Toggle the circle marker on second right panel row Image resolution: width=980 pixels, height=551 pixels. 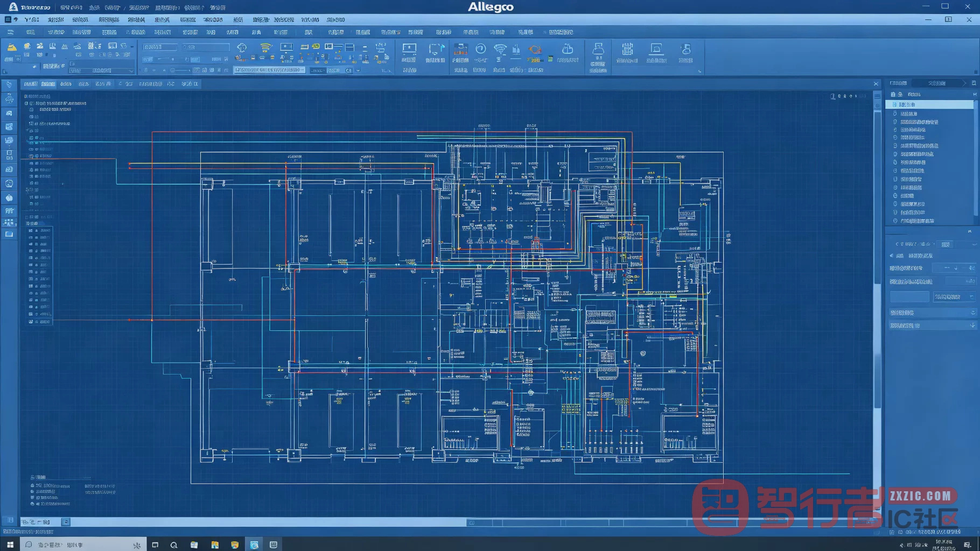pyautogui.click(x=895, y=114)
